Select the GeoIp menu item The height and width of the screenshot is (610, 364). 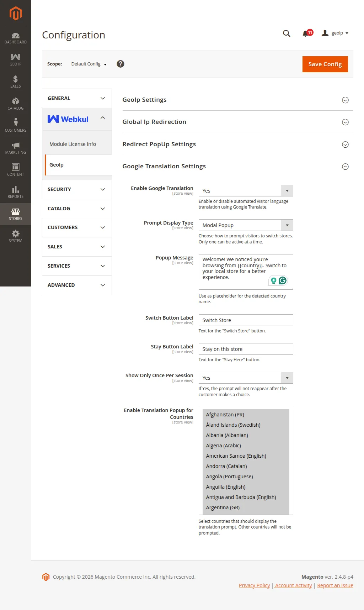pos(78,165)
